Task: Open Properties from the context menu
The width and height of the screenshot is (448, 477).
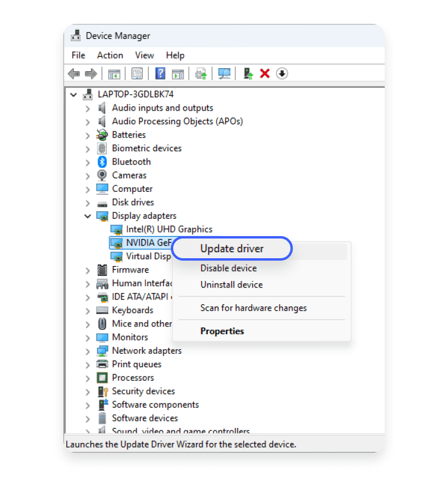Action: [222, 331]
